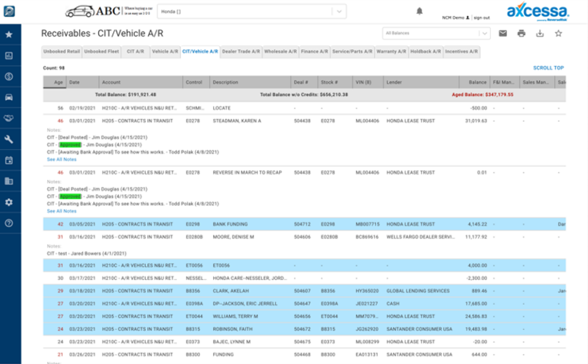Select the WILLIAMS, TERRY M row
Viewport: 588px width, 364px height.
click(x=304, y=316)
